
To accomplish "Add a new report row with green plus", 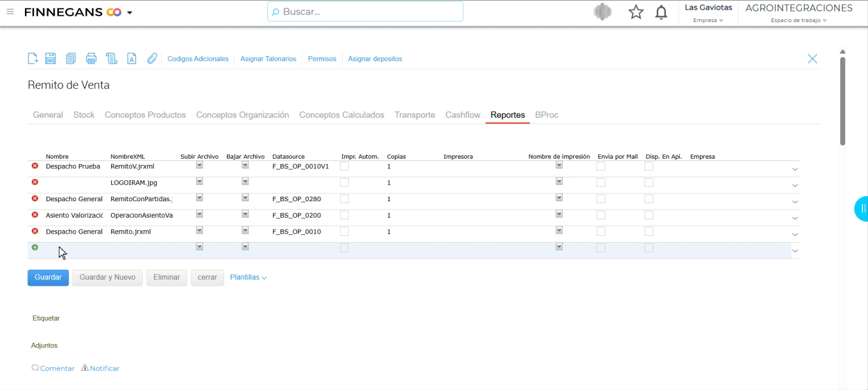I will [x=35, y=247].
